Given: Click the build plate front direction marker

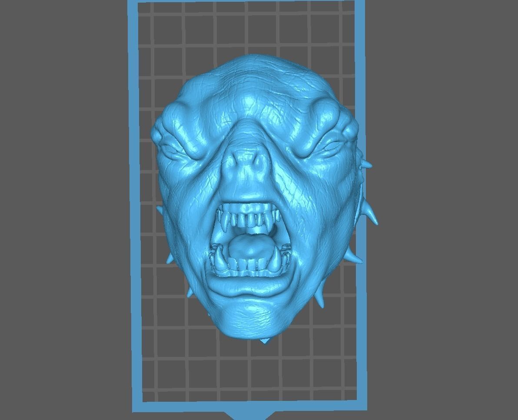Looking at the screenshot, I should tap(249, 415).
